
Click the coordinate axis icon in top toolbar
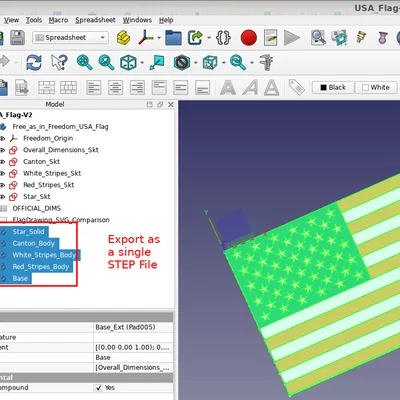pyautogui.click(x=145, y=38)
